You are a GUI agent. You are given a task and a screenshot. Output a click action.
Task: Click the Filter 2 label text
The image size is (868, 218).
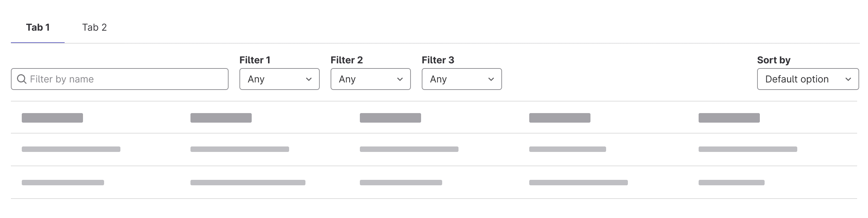[x=346, y=60]
